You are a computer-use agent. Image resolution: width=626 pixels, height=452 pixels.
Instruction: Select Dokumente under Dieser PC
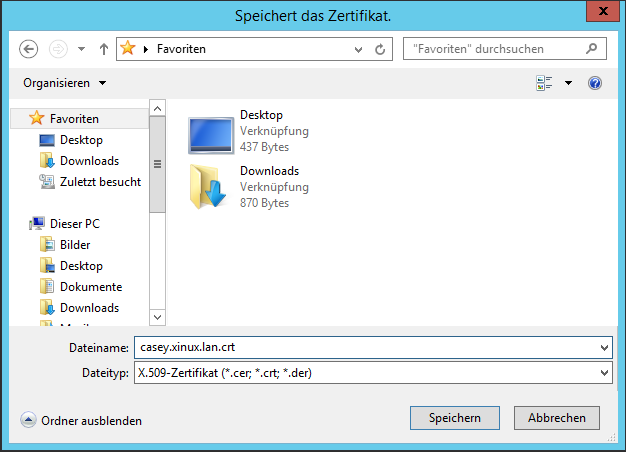(90, 287)
